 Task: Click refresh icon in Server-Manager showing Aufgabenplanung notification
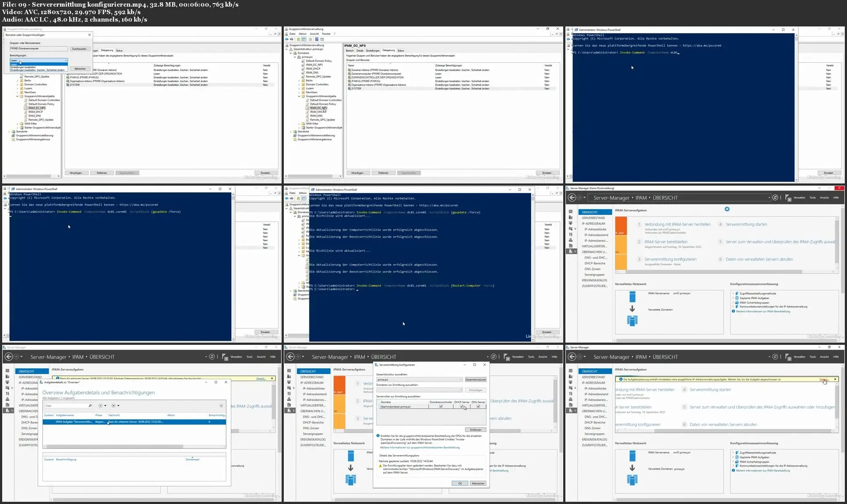click(775, 357)
